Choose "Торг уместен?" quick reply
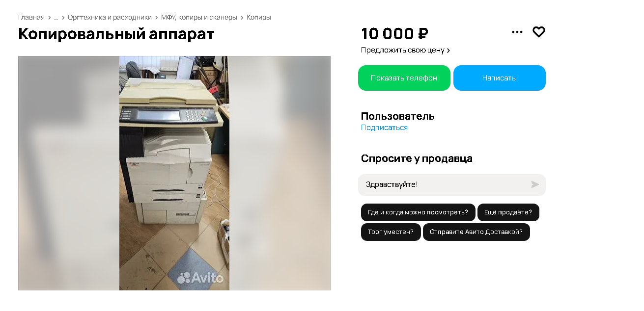 (x=391, y=232)
